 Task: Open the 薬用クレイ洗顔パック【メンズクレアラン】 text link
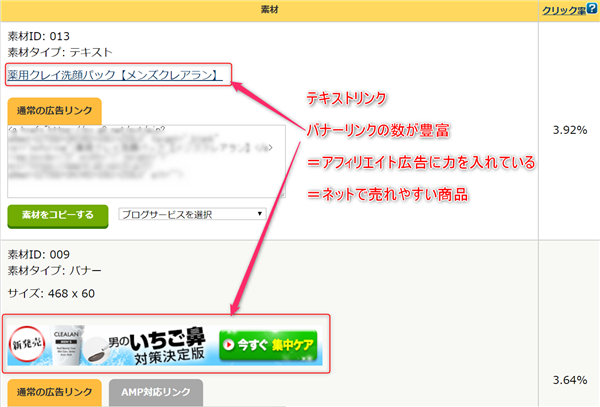(115, 75)
